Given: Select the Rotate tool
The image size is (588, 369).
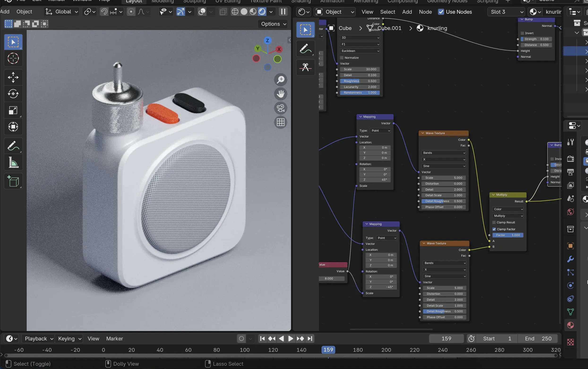Looking at the screenshot, I should 13,94.
